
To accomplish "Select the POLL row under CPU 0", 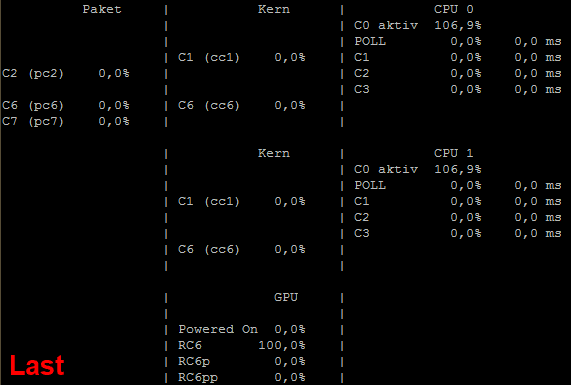I will 458,41.
